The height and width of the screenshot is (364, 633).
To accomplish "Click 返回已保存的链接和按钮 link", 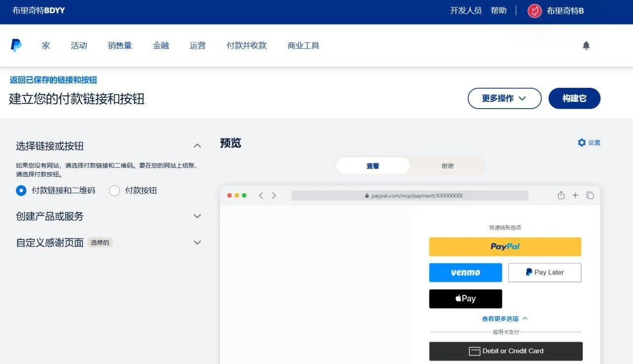I will click(53, 80).
